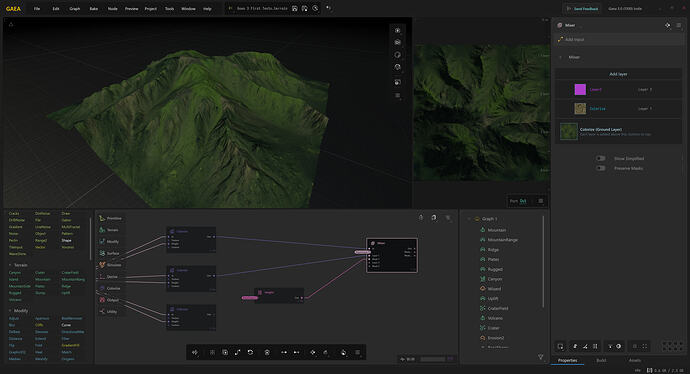The height and width of the screenshot is (374, 690).
Task: Click the Colorize Ground Layer thumbnail
Action: click(569, 132)
